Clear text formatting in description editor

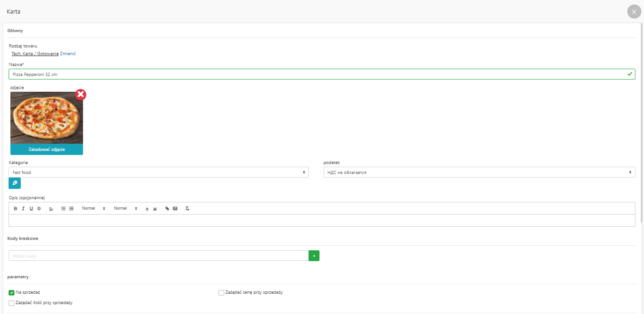click(x=187, y=209)
